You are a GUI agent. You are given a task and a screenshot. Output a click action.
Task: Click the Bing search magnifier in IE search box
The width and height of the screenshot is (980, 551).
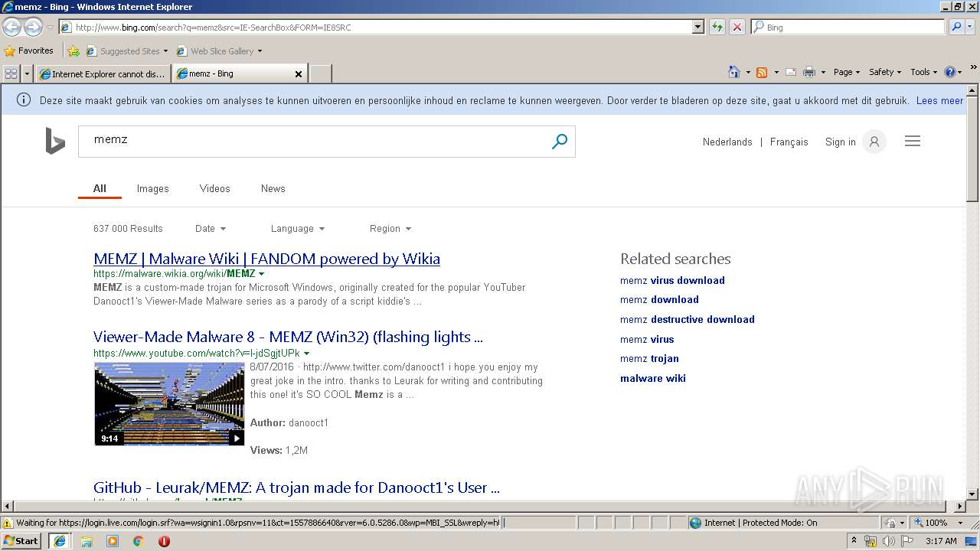click(x=955, y=27)
